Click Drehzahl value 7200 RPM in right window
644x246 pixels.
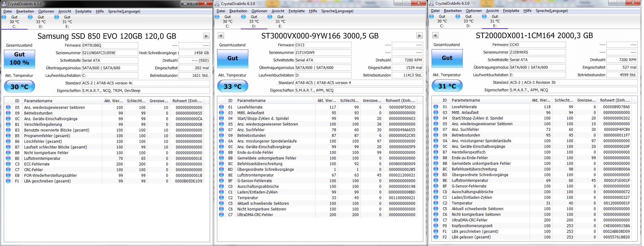click(622, 60)
